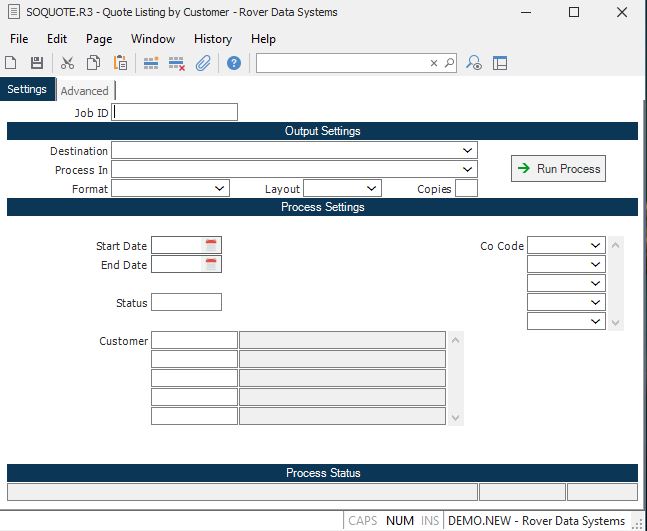Viewport: 647px width, 531px height.
Task: Open the Process In dropdown list
Action: pos(468,169)
